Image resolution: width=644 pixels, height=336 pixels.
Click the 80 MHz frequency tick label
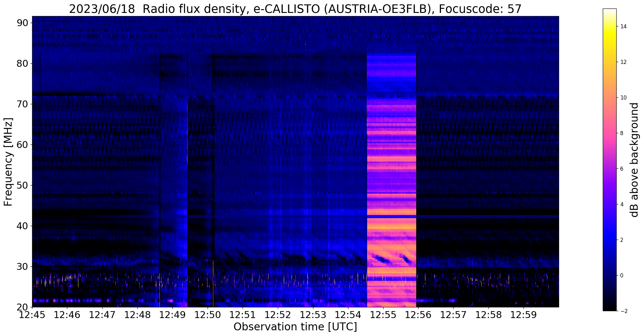pyautogui.click(x=23, y=63)
